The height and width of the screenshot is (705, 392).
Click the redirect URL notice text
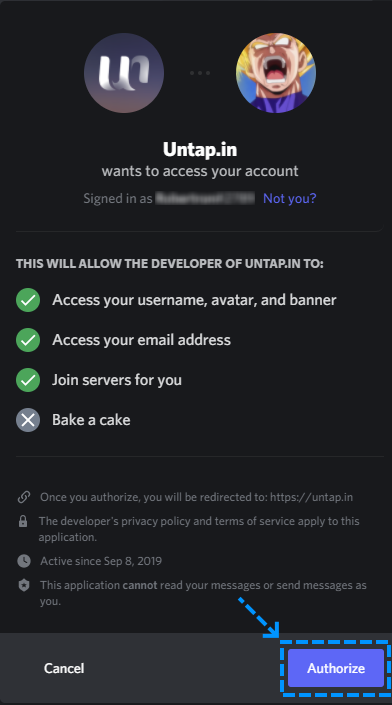[x=196, y=497]
